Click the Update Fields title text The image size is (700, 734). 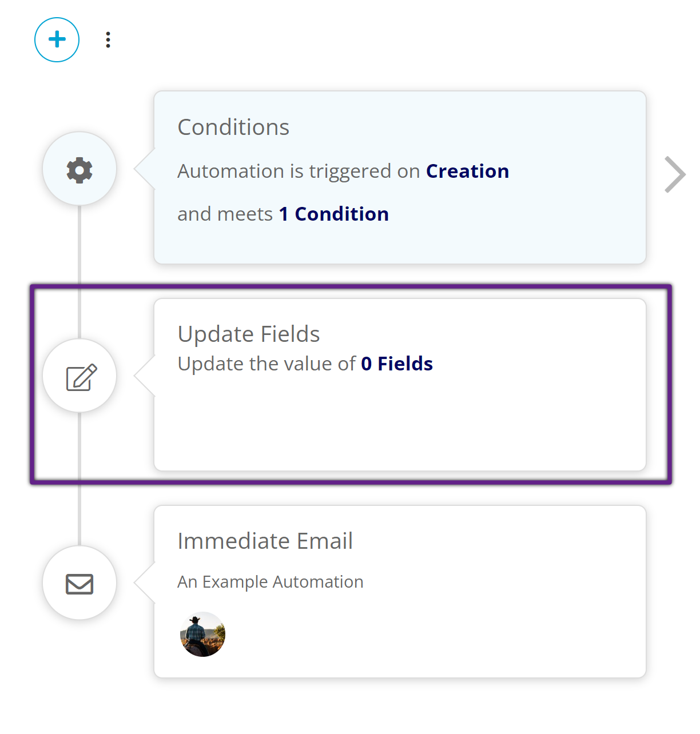(x=248, y=334)
